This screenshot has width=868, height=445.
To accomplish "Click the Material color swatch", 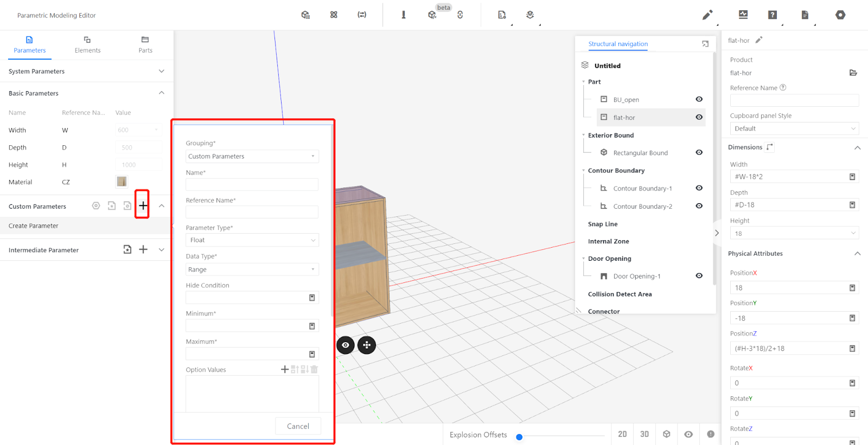I will (x=122, y=182).
